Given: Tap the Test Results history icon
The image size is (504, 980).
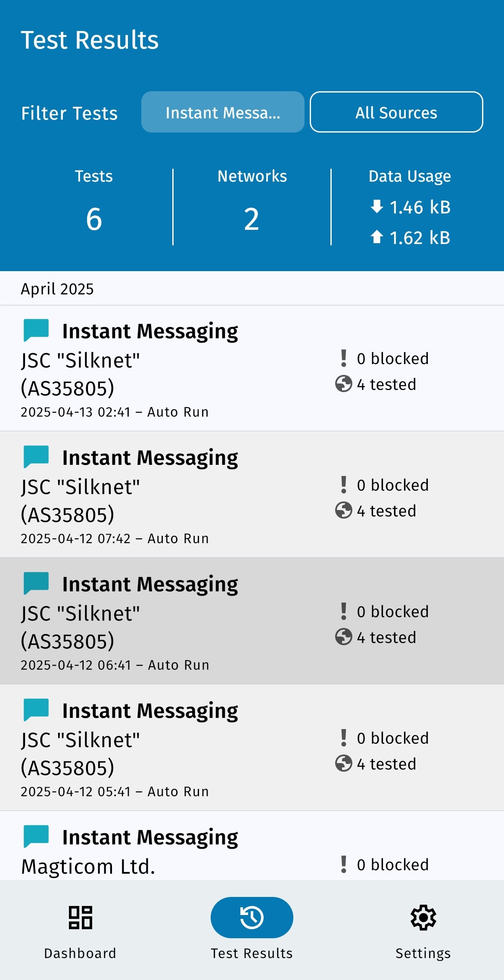Looking at the screenshot, I should (252, 917).
